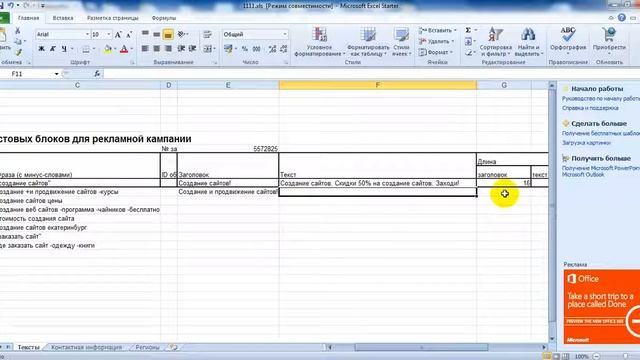The height and width of the screenshot is (360, 640).
Task: Toggle italic (К) formatting
Action: pos(53,49)
